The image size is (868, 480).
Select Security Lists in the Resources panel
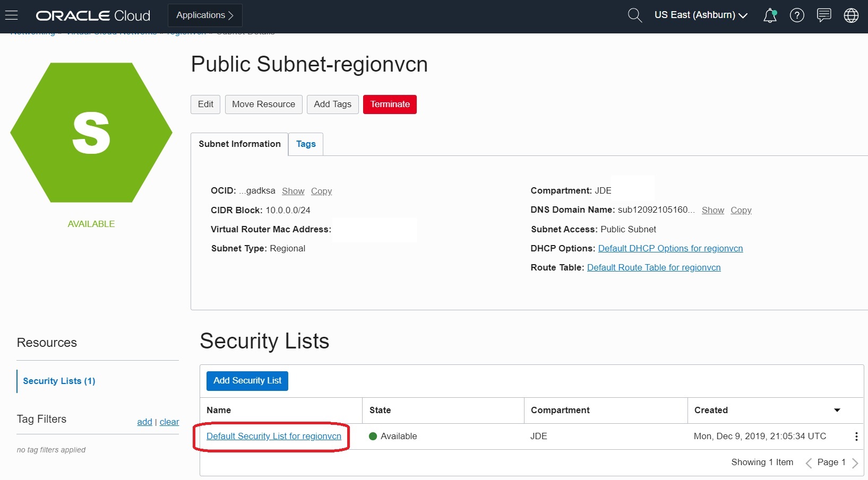click(x=58, y=381)
